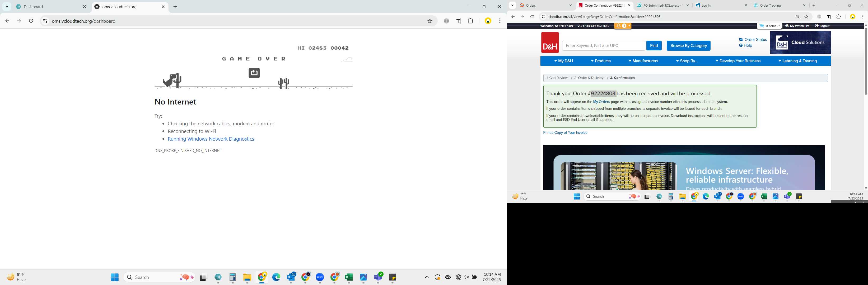Open tab search in the dandh.com window

pyautogui.click(x=512, y=5)
